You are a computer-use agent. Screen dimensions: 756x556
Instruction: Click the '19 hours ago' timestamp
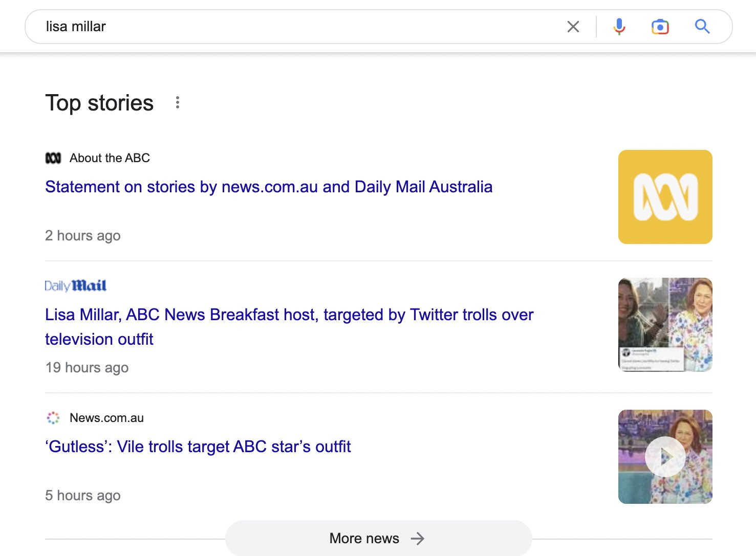pos(87,368)
